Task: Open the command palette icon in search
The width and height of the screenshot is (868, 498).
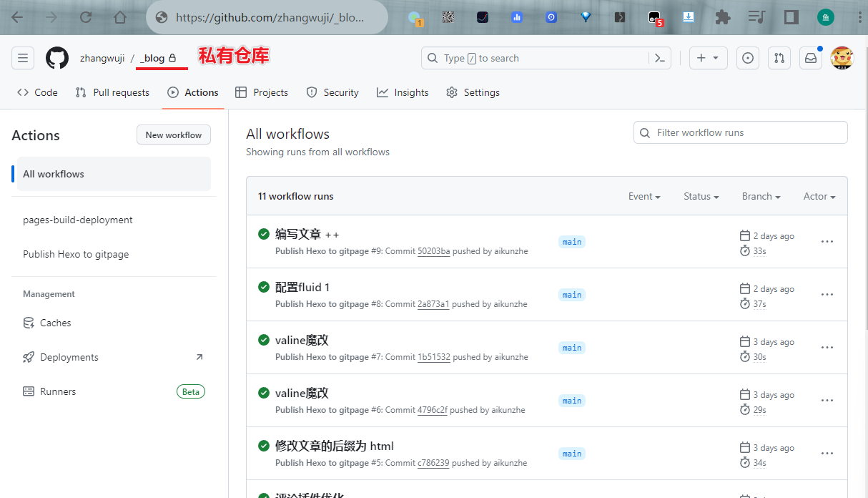Action: 660,58
